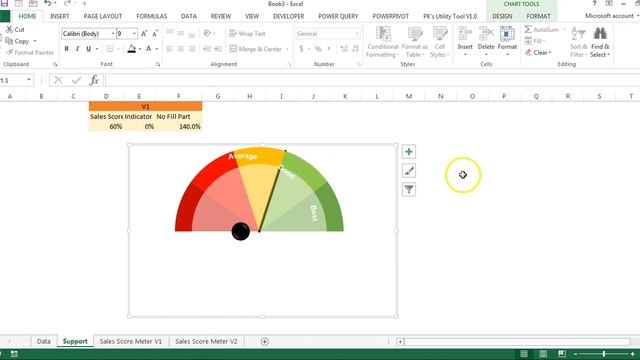Switch to Sales Score Meter V2 sheet

pyautogui.click(x=206, y=341)
